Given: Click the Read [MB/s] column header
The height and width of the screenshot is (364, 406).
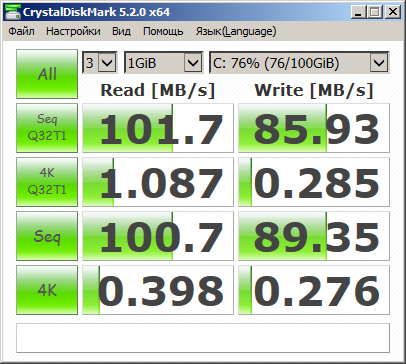Looking at the screenshot, I should [x=158, y=90].
